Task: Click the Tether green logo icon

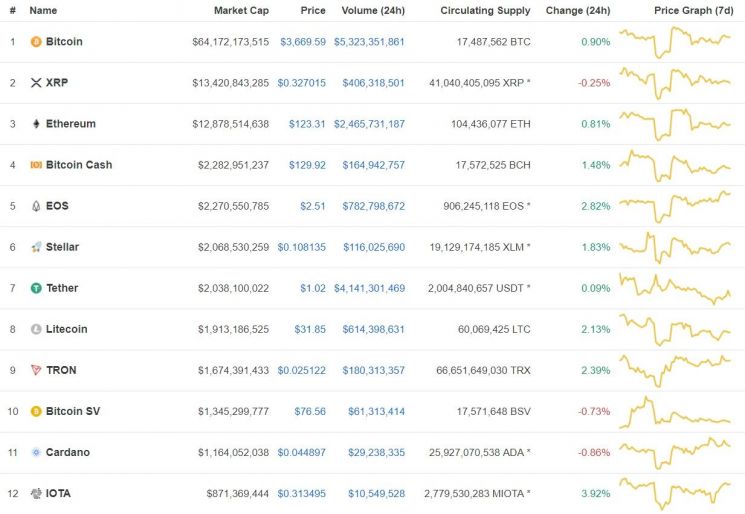Action: click(x=36, y=288)
